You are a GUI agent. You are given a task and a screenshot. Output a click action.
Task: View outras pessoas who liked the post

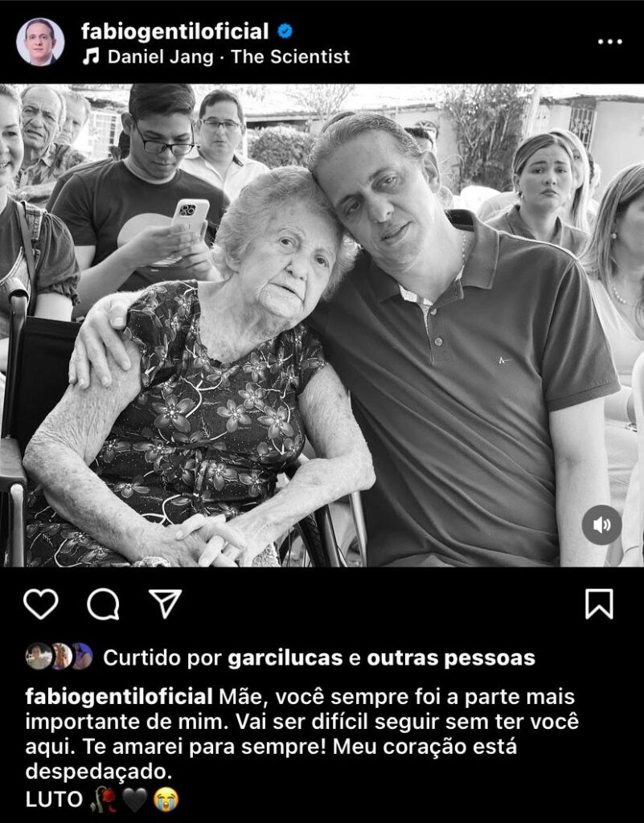(451, 657)
